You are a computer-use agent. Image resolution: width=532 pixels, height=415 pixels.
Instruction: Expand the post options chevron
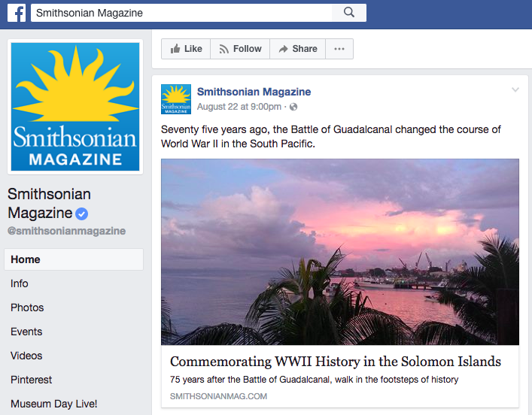point(515,90)
